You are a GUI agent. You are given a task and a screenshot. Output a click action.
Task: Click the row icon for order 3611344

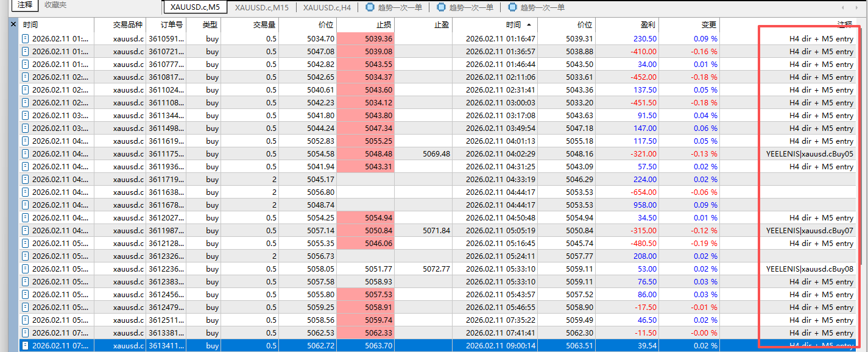(26, 115)
